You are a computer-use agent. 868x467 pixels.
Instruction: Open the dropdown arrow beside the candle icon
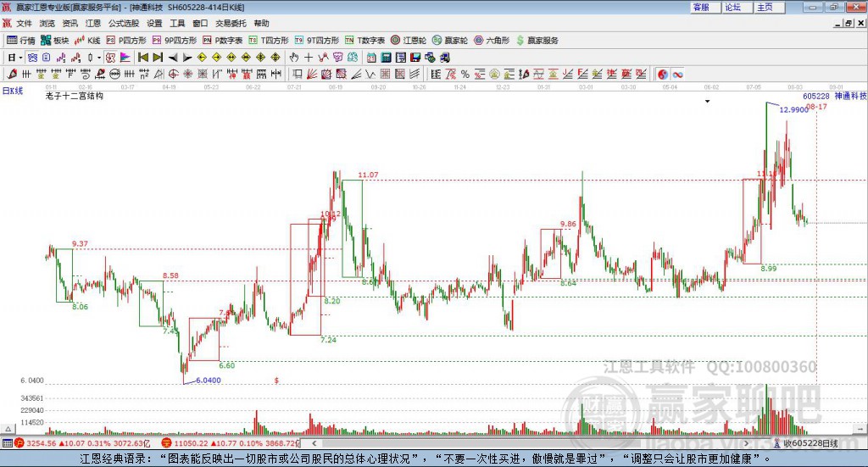(x=98, y=58)
